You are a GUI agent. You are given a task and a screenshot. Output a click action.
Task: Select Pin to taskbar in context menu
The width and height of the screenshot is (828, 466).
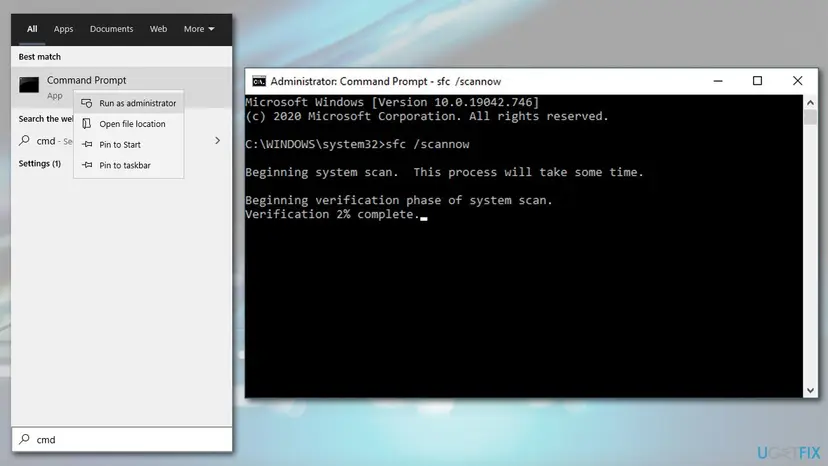[129, 165]
